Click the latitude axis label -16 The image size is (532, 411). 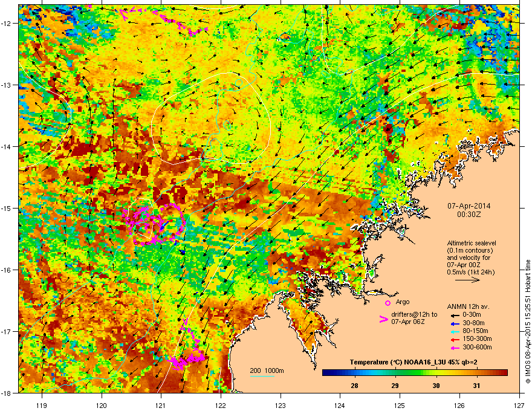click(7, 270)
